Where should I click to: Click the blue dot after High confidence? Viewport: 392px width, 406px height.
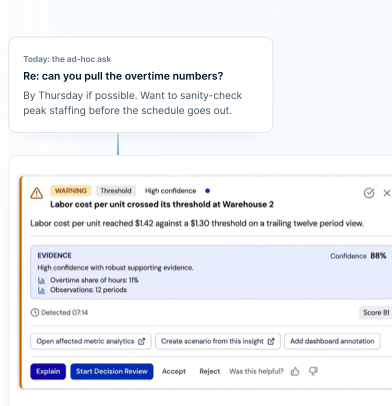pos(207,191)
